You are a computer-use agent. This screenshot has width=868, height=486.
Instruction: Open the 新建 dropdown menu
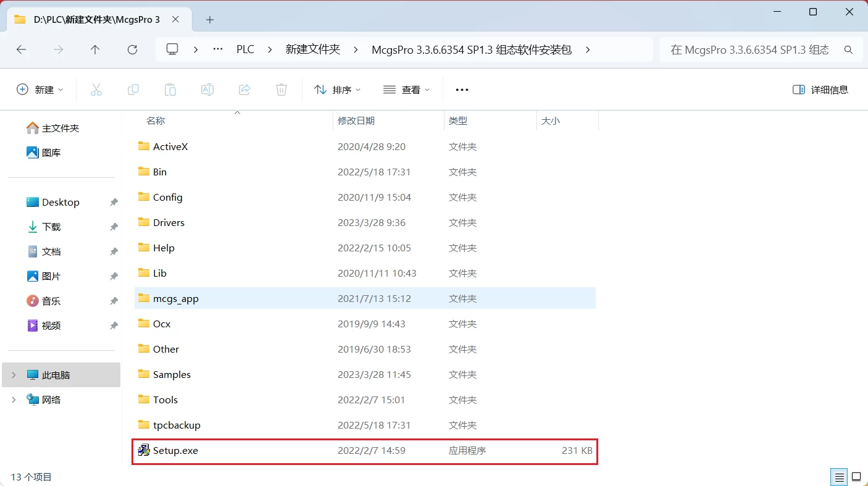pos(40,90)
